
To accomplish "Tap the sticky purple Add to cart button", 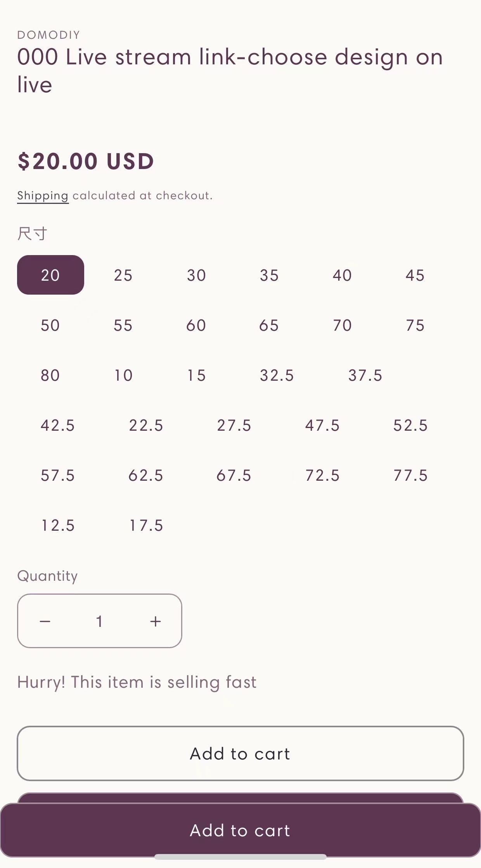I will 240,830.
